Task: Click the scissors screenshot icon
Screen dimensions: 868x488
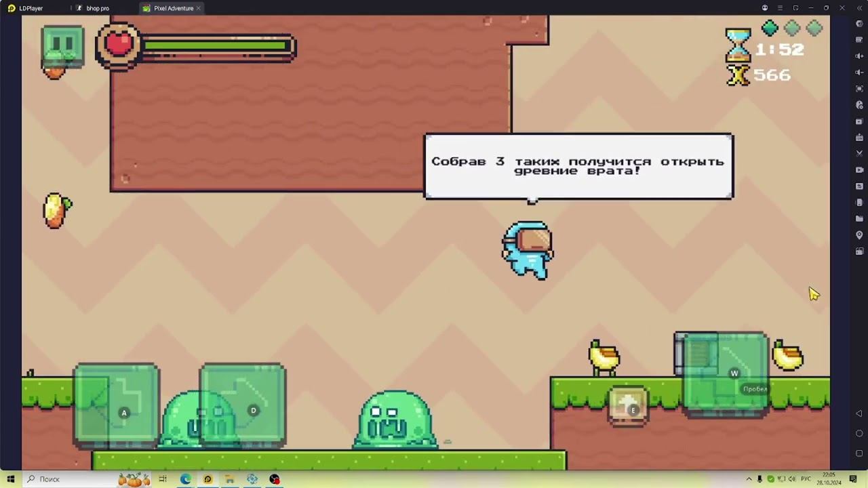Action: 859,154
